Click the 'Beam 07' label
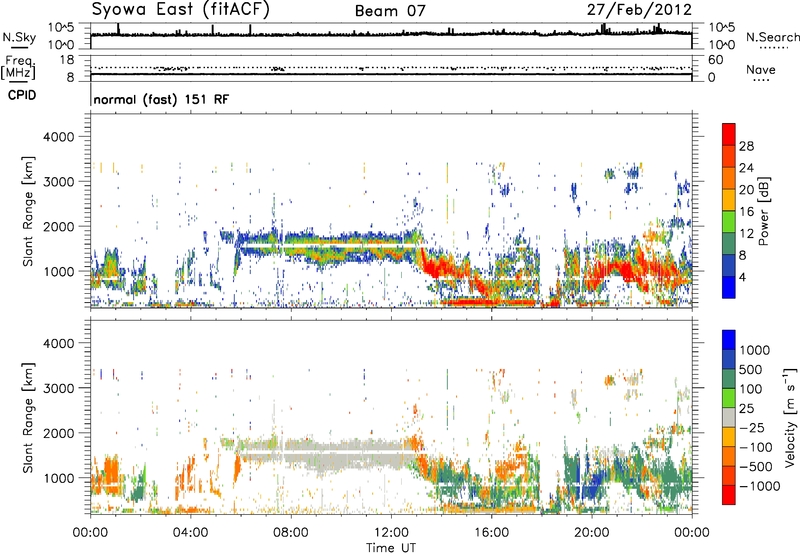Screen dimensions: 800x554 [390, 11]
